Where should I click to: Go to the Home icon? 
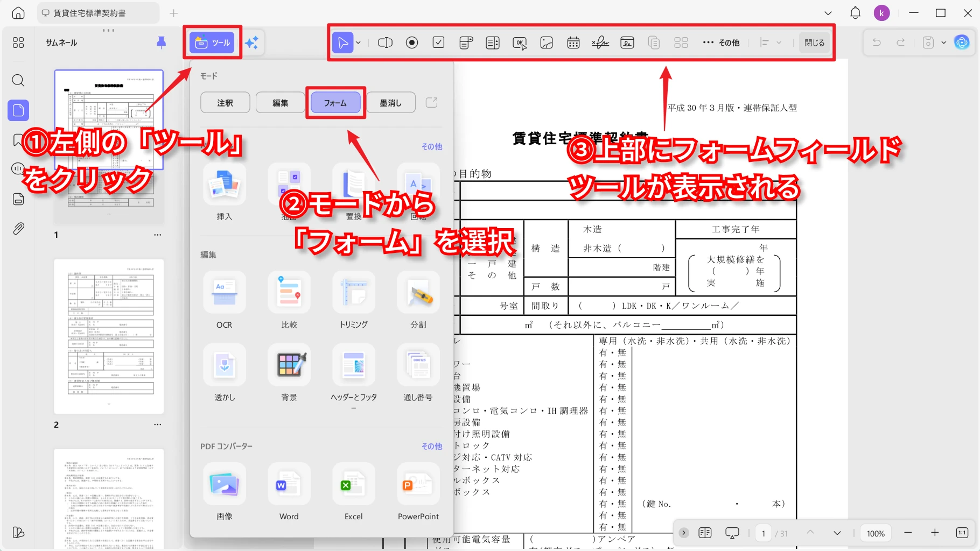pyautogui.click(x=18, y=13)
